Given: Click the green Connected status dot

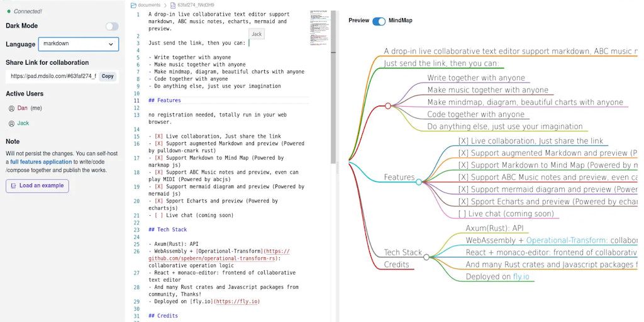Looking at the screenshot, I should (8, 11).
